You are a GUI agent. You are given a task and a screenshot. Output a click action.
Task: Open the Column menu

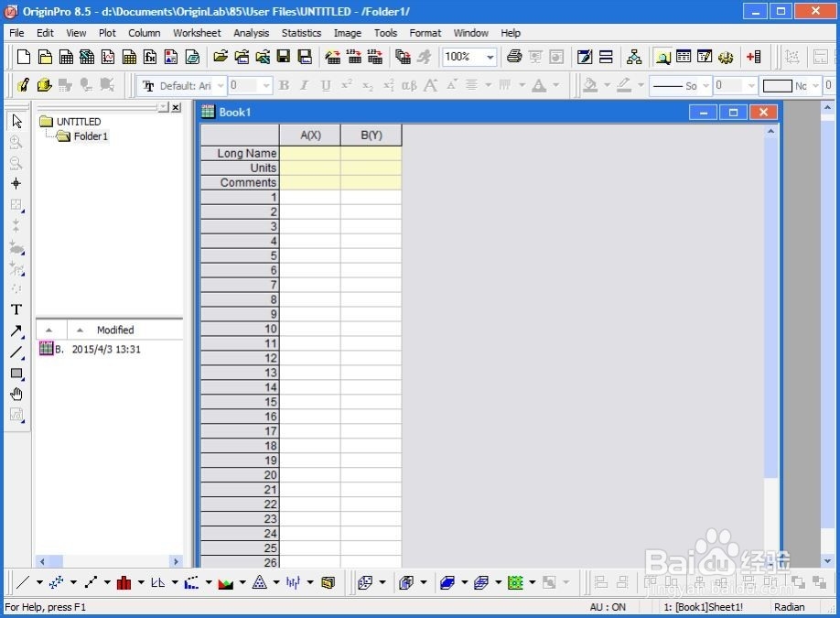pos(144,33)
